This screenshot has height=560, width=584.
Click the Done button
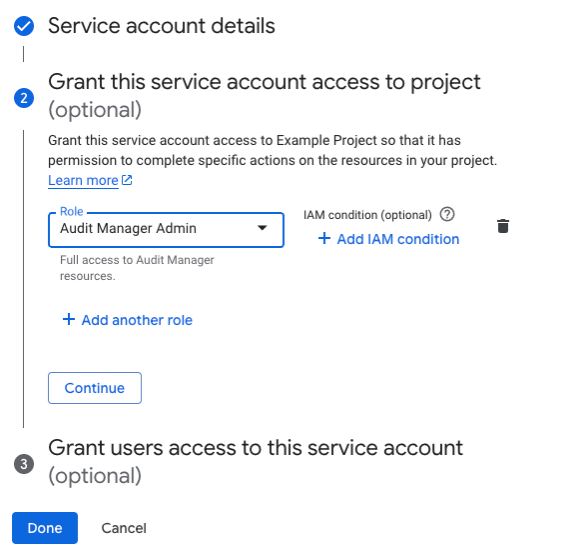45,528
